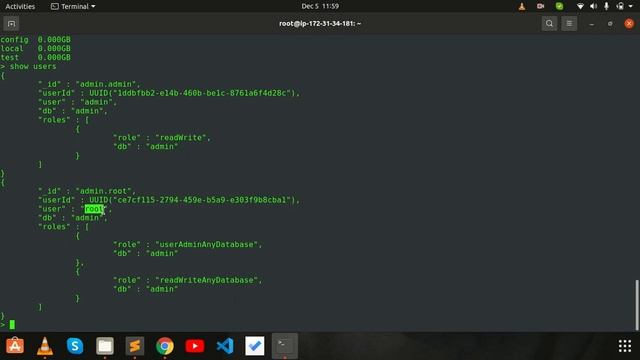Click the UUID starting with 1ddbfbb2

[x=202, y=93]
